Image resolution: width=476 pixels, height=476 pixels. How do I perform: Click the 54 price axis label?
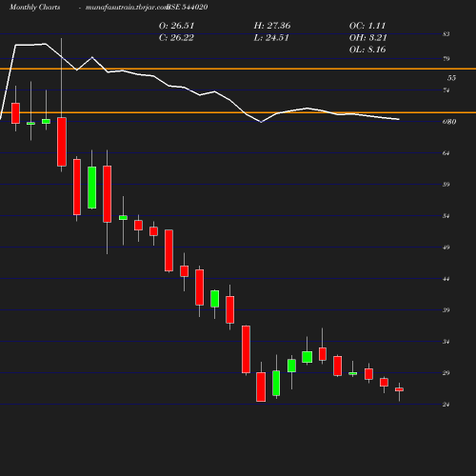(x=446, y=216)
